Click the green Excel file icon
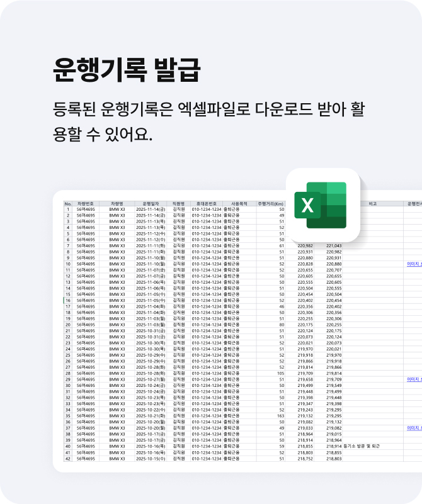422x504 pixels. click(x=322, y=205)
